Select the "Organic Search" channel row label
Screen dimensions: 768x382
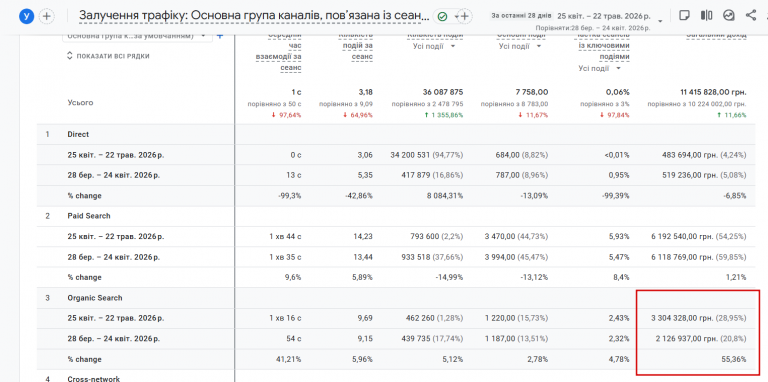point(95,298)
